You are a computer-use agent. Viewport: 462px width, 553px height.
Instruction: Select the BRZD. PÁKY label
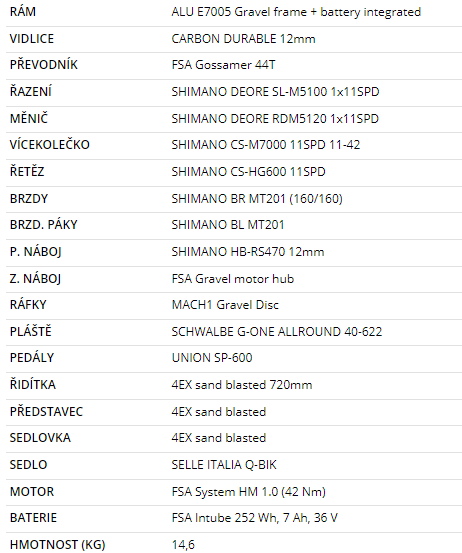tap(43, 225)
